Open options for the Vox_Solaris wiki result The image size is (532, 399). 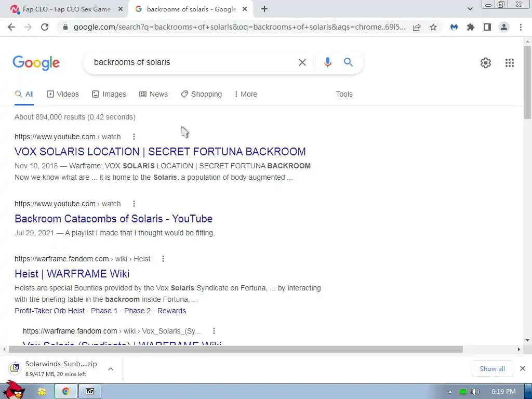(214, 331)
